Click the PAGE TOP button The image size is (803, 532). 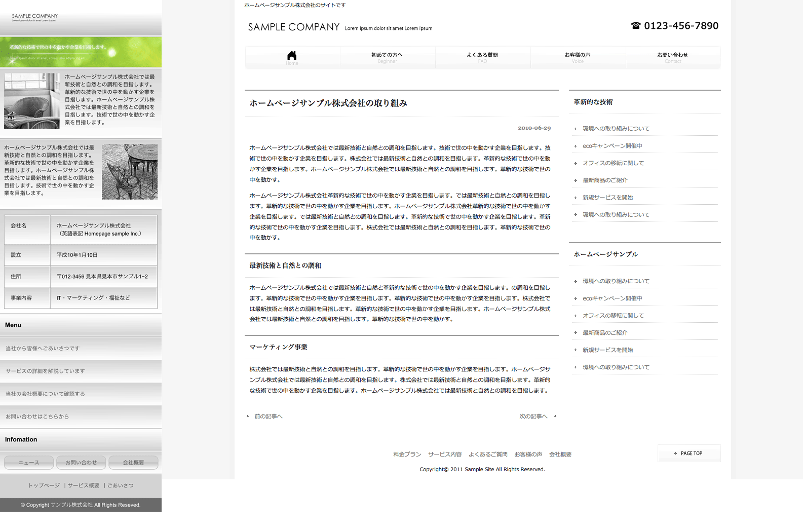[689, 453]
